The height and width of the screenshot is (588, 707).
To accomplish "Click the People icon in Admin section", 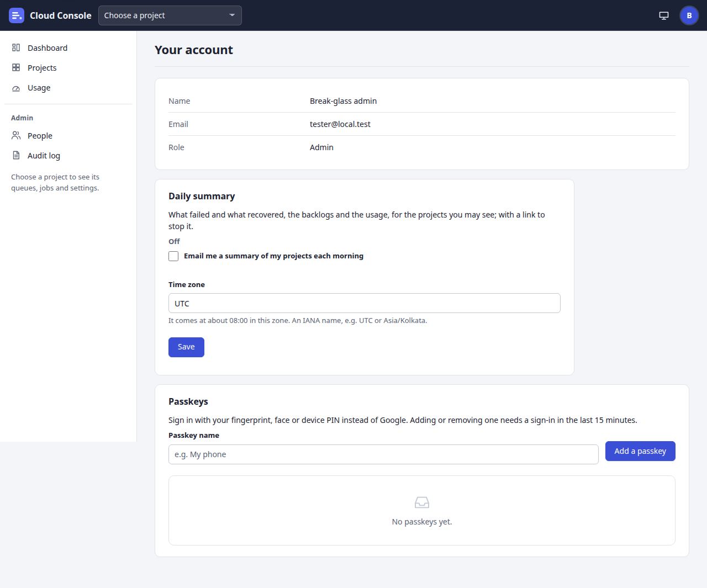I will click(x=16, y=136).
